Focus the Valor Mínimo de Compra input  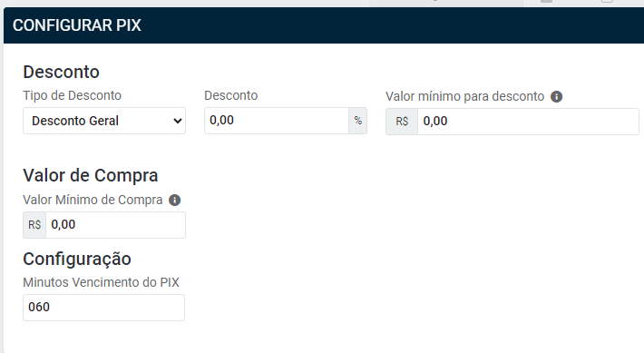[115, 225]
